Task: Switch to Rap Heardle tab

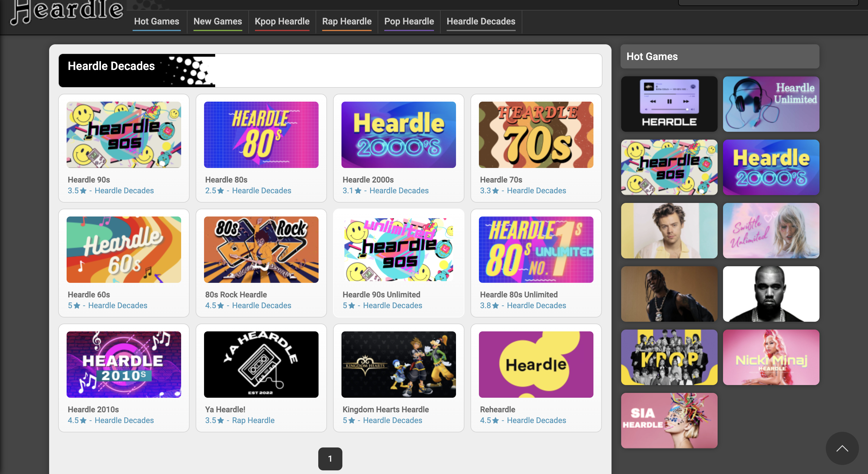Action: [x=347, y=22]
